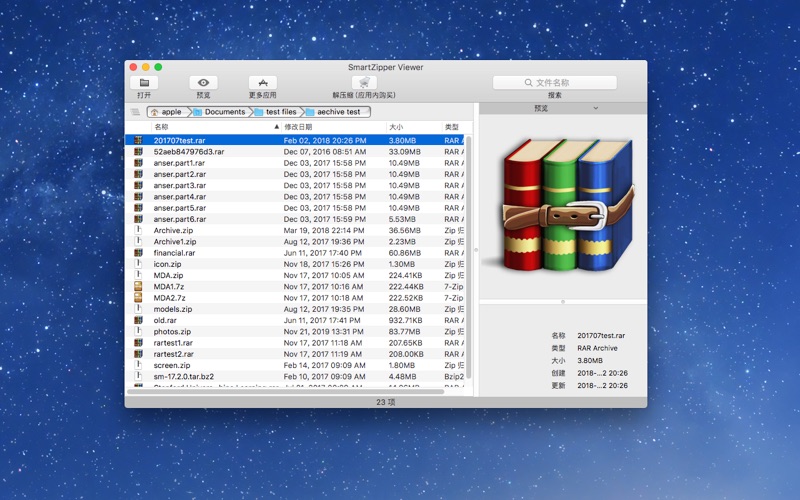Click RAR Archive type value in info panel
The height and width of the screenshot is (500, 800).
point(597,348)
